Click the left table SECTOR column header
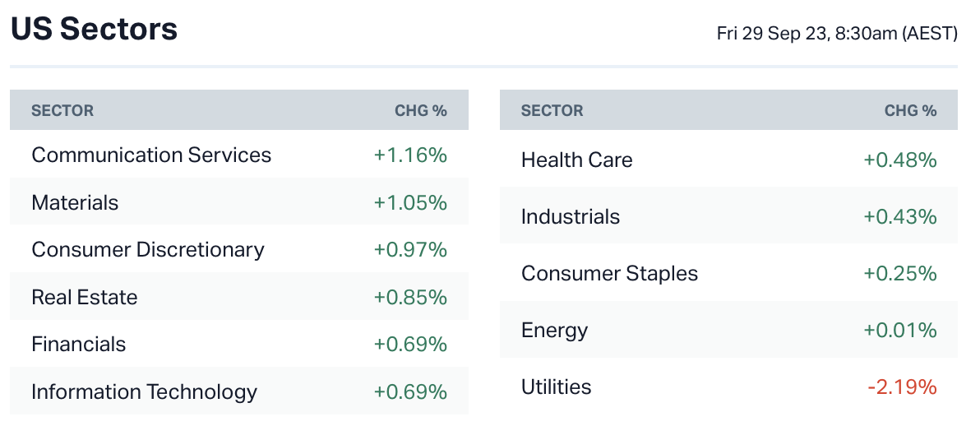The height and width of the screenshot is (426, 980). [62, 110]
